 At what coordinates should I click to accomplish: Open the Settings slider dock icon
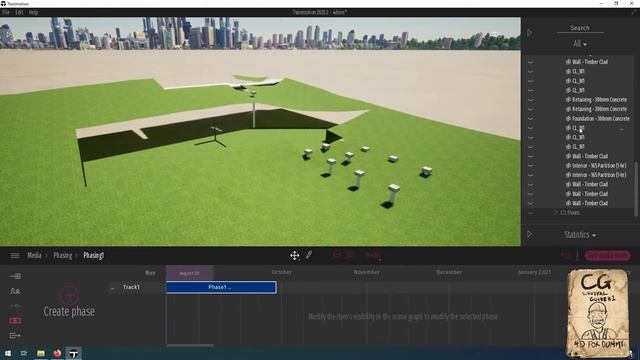(x=15, y=306)
